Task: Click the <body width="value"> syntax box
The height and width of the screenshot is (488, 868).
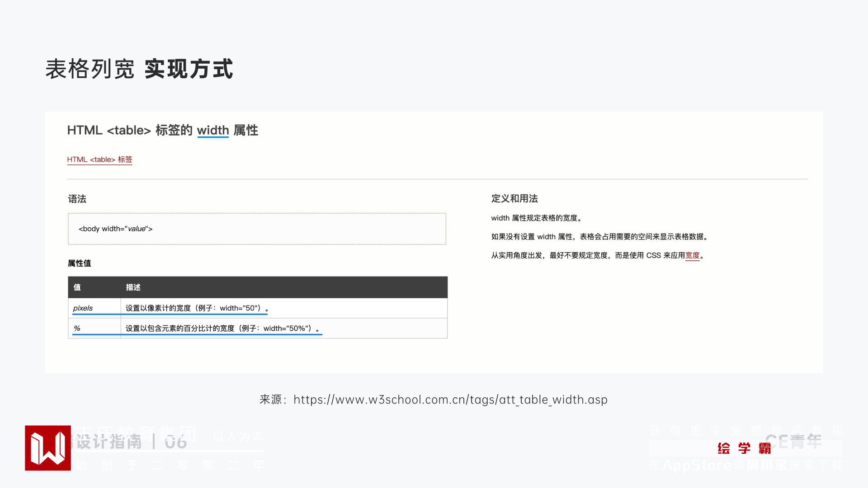Action: [257, 229]
